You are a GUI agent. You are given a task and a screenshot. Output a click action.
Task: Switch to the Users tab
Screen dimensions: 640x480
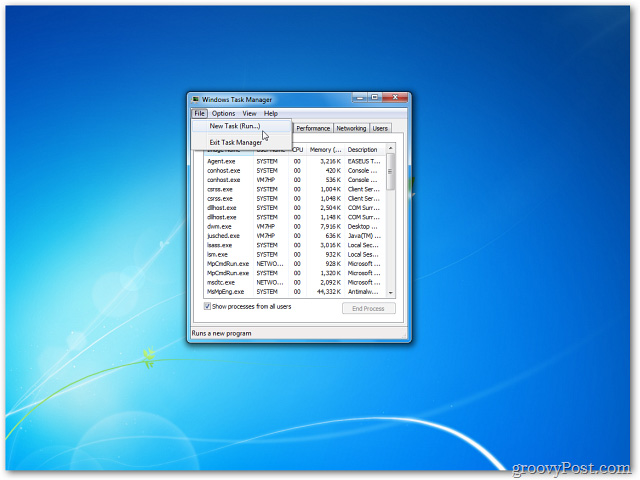[x=380, y=128]
